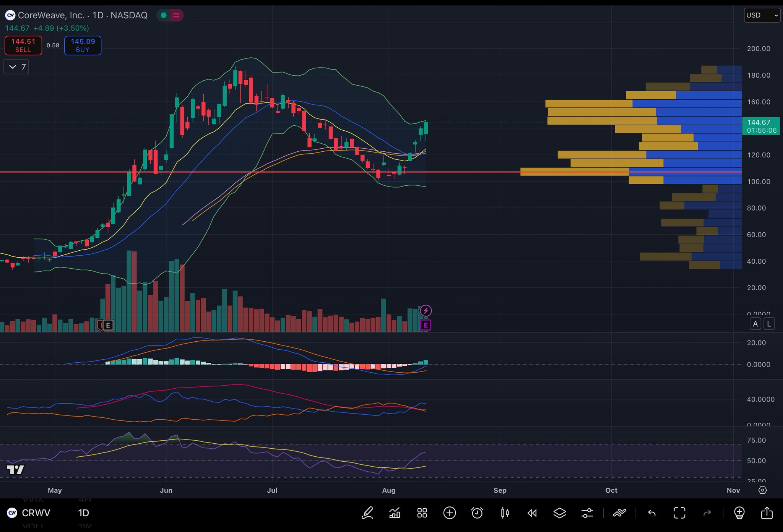Share the chart with the export icon
783x532 pixels.
pos(767,513)
